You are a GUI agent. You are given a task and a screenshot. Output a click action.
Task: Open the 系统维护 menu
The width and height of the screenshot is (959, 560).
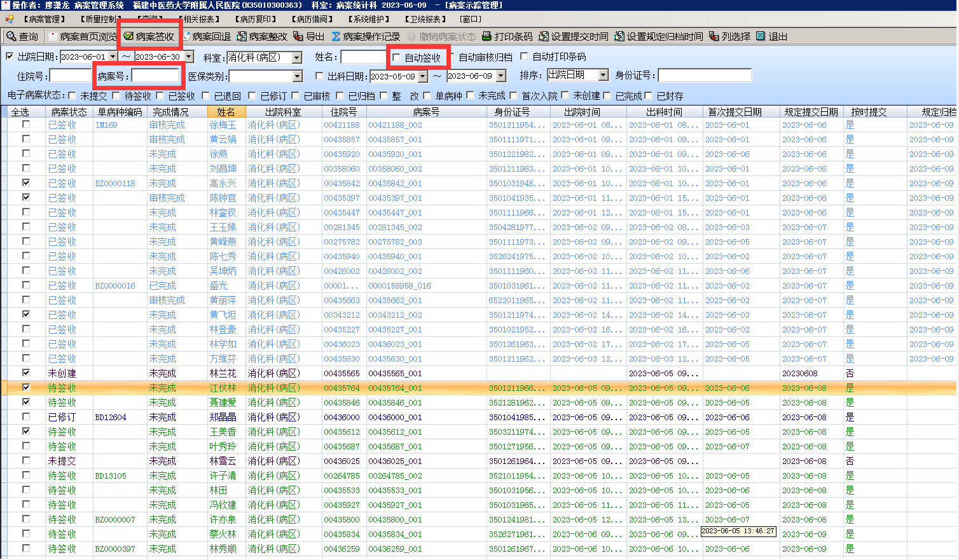pos(369,19)
